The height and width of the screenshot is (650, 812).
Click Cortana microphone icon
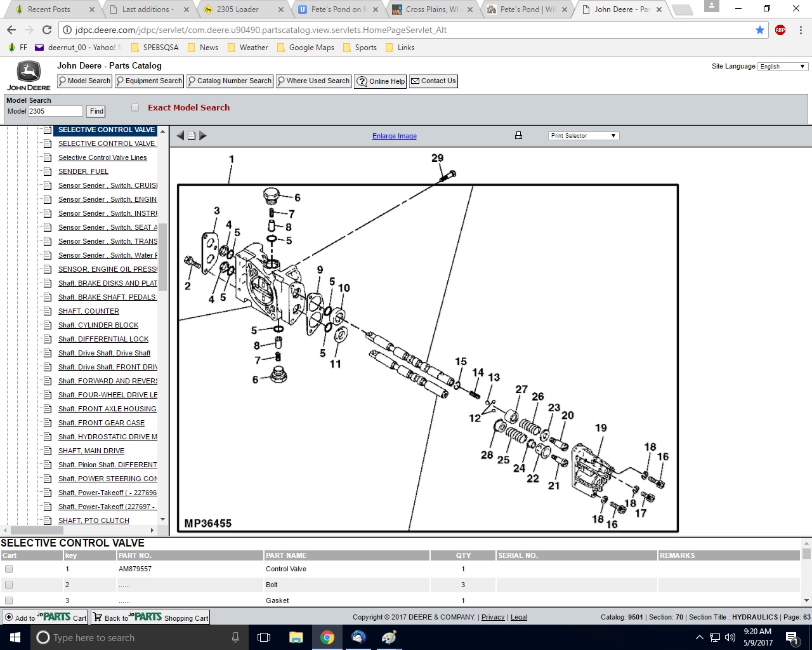tap(235, 637)
